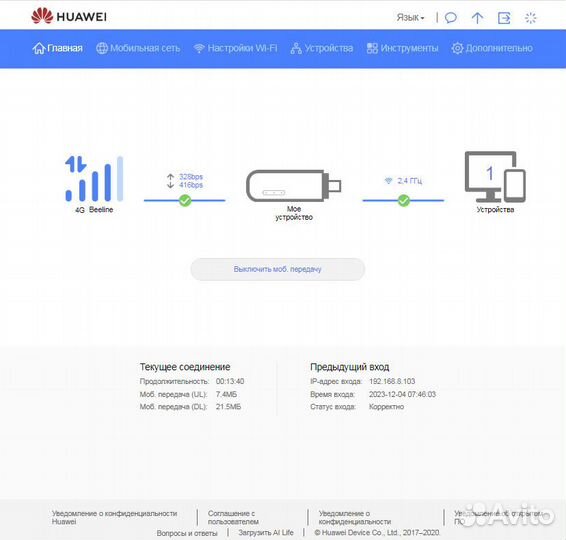
Task: Open the Инструменты tab
Action: click(x=402, y=48)
